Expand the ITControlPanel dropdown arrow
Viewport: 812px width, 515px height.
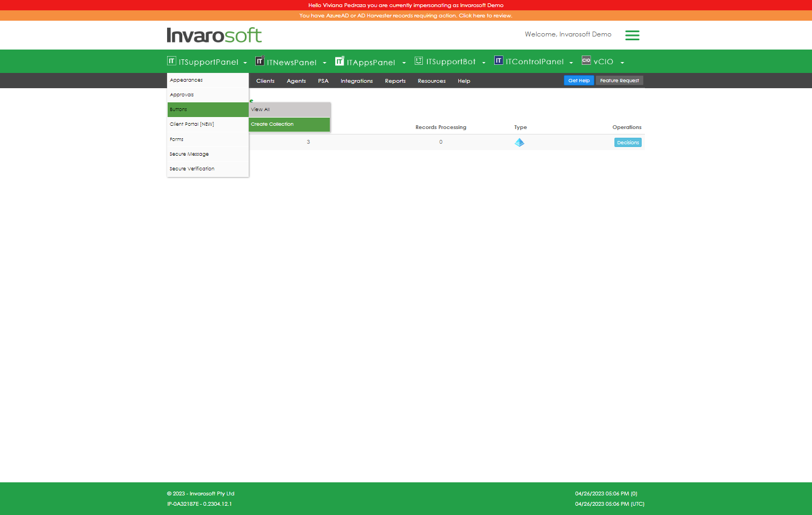point(571,63)
